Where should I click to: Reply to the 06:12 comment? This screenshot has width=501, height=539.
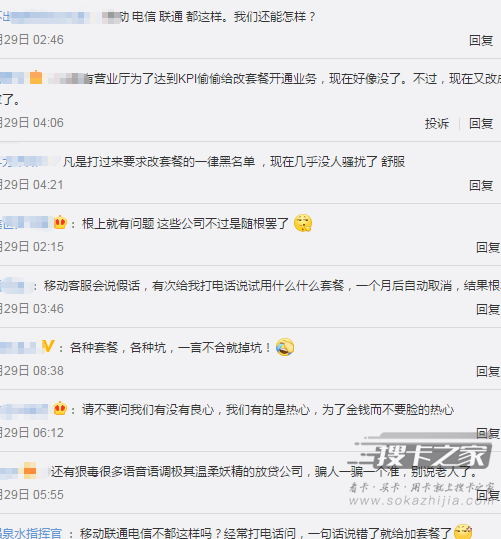coord(488,433)
